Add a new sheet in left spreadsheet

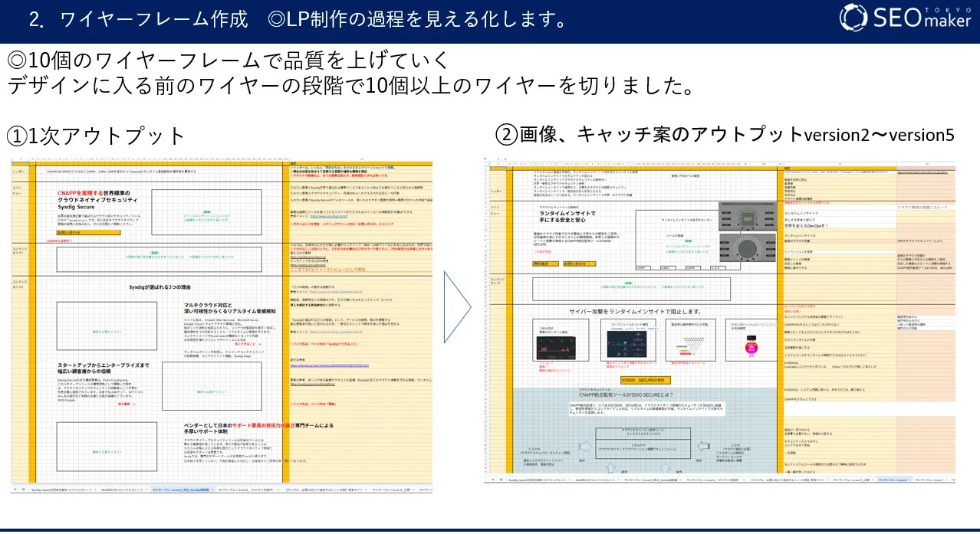(15, 488)
